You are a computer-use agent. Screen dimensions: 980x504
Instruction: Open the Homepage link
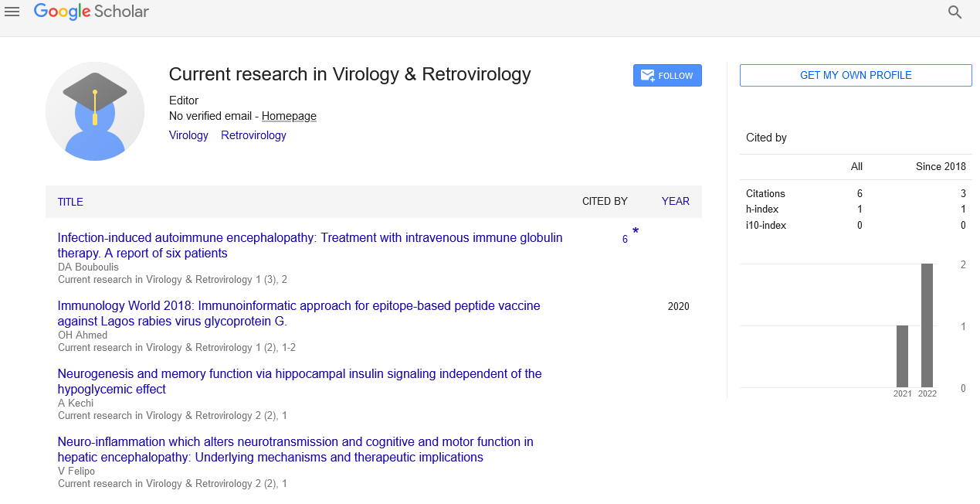coord(289,116)
